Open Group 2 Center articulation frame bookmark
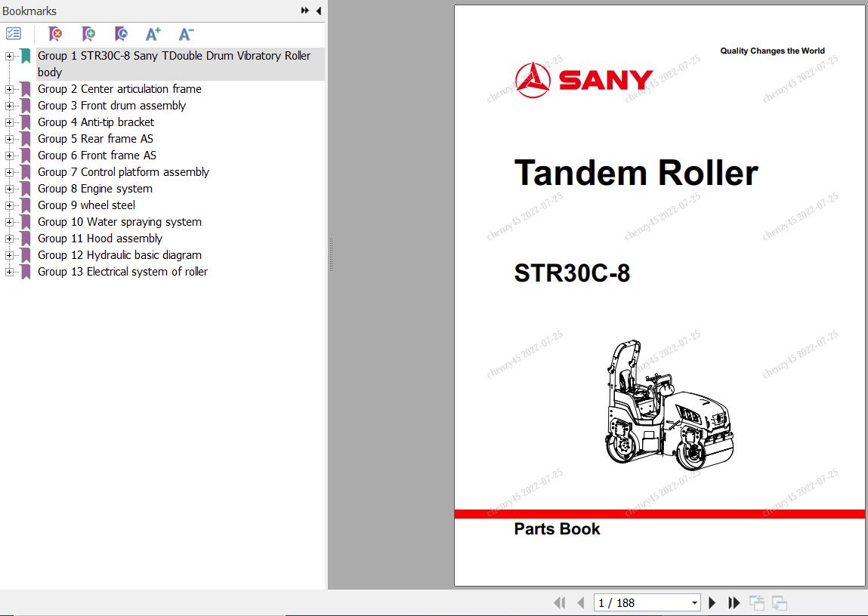The width and height of the screenshot is (868, 616). 119,89
